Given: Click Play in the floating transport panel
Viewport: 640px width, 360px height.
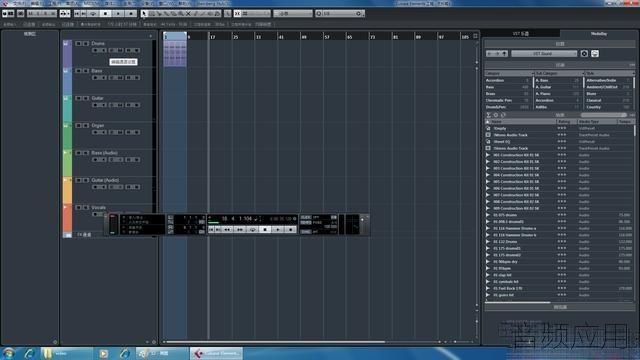Looking at the screenshot, I should pyautogui.click(x=278, y=230).
